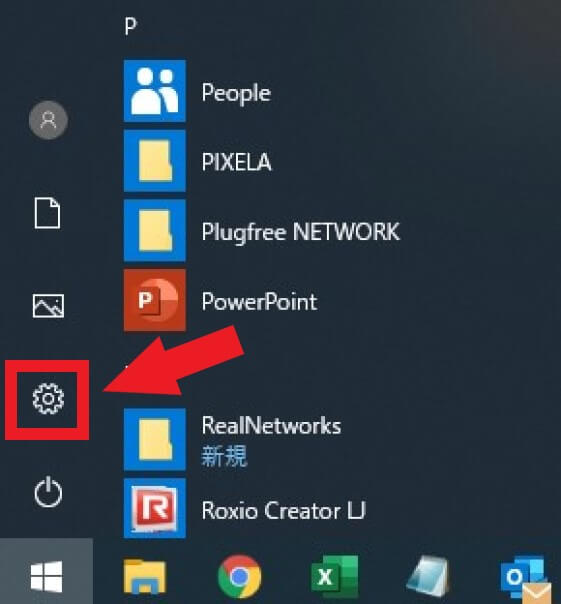Open the People app
Viewport: 561px width, 604px height.
click(262, 91)
